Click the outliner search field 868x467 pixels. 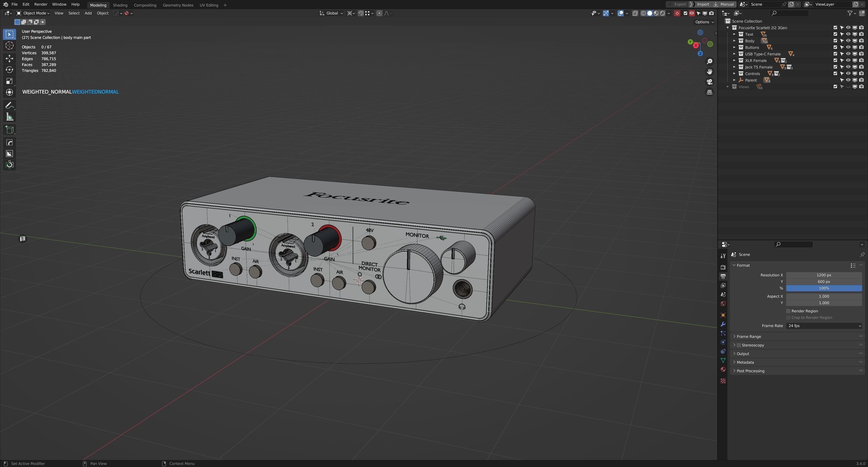point(790,13)
